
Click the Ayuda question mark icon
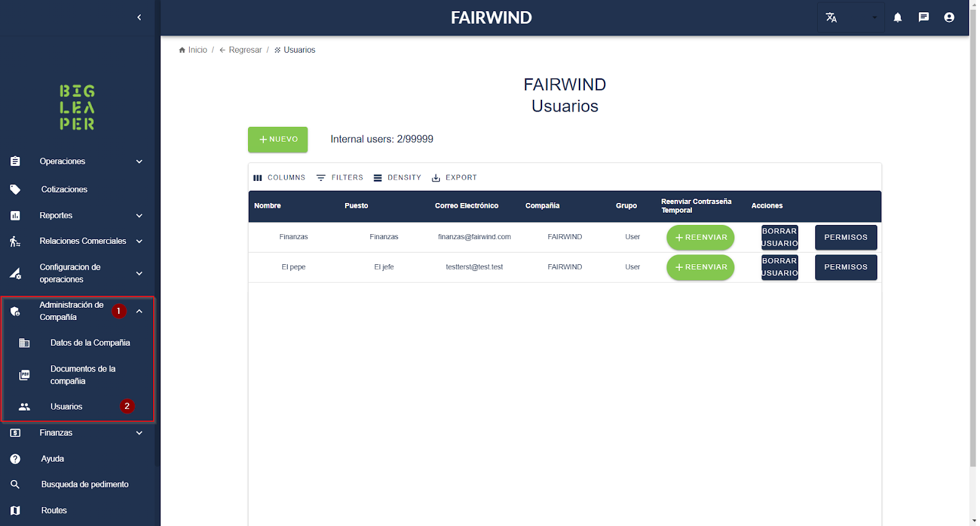click(15, 459)
